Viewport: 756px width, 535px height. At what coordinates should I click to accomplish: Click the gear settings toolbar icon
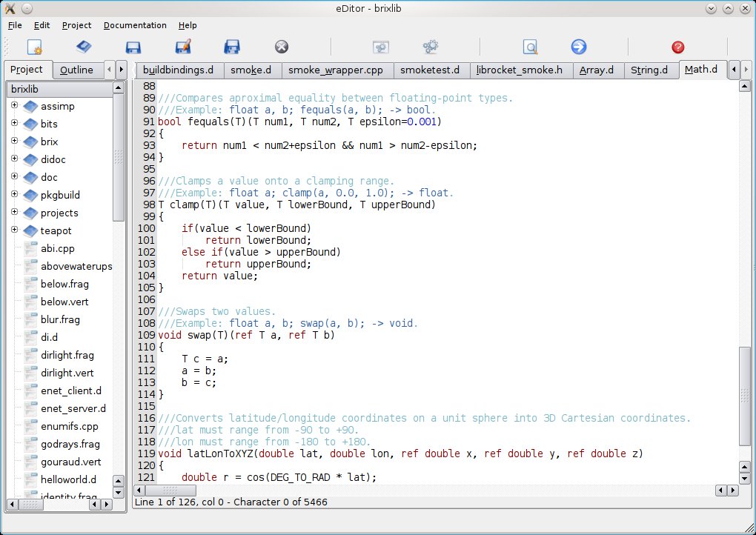tap(431, 47)
